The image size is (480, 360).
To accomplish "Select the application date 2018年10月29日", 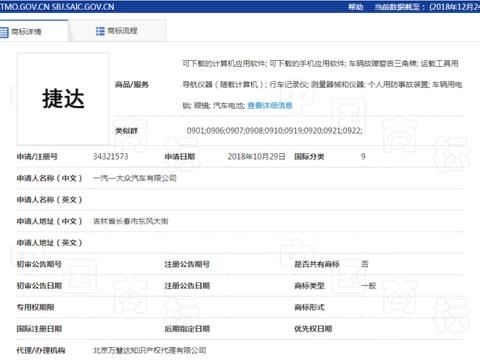I will tap(256, 156).
